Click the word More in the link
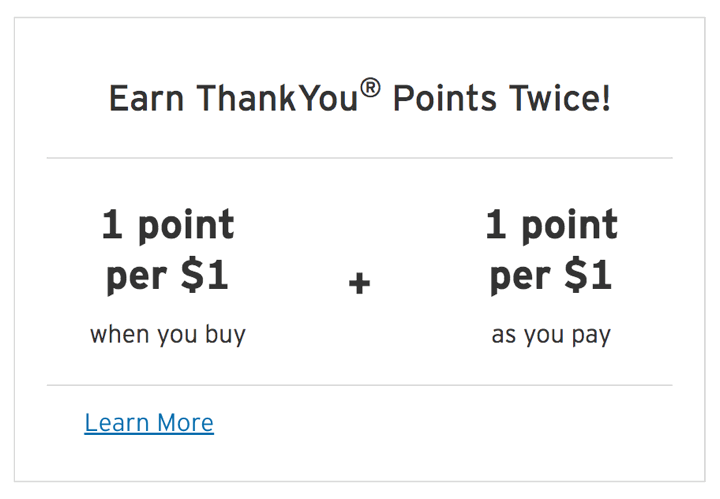 pyautogui.click(x=185, y=422)
